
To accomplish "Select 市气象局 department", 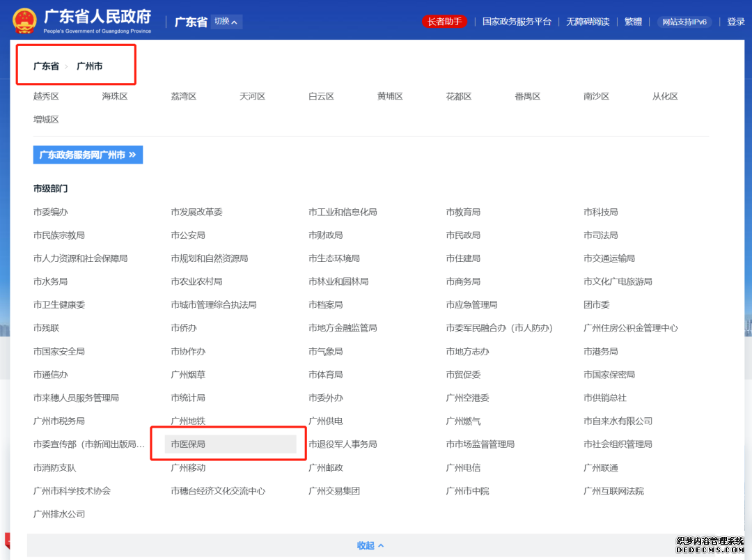I will point(326,351).
